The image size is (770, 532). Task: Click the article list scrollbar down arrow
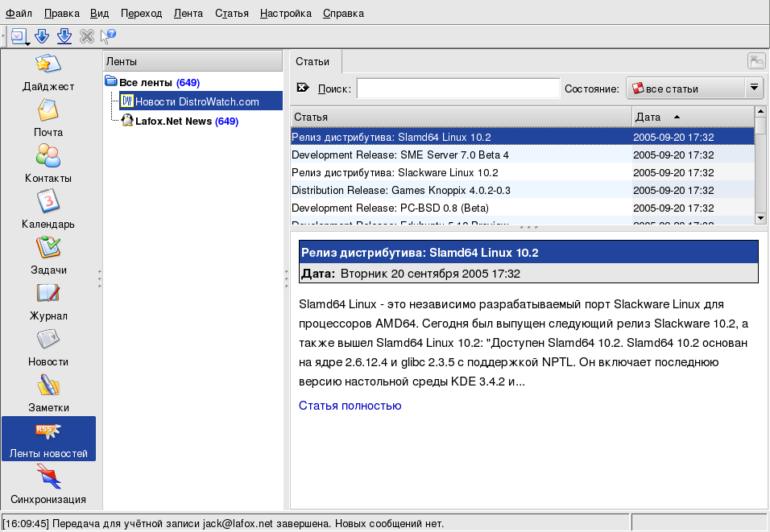760,218
